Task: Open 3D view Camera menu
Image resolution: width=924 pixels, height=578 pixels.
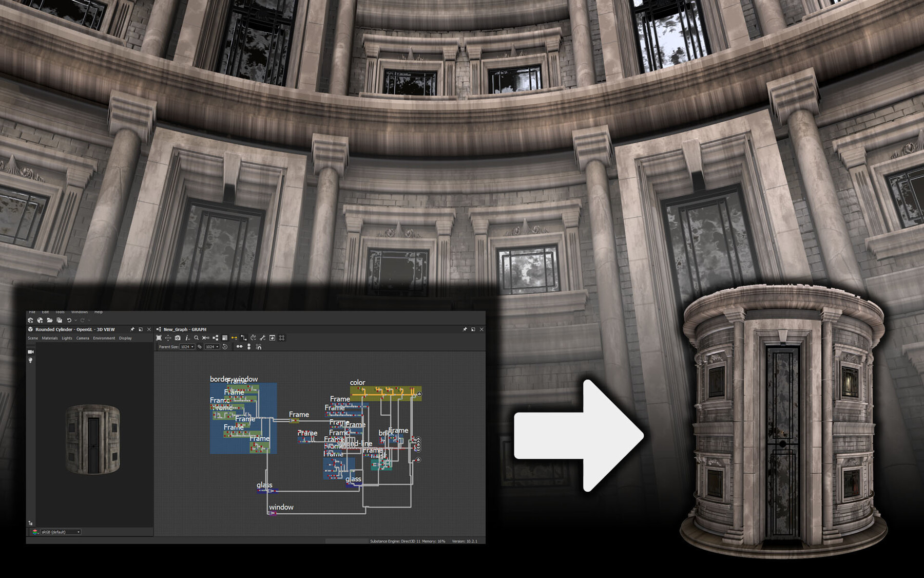Action: 83,338
